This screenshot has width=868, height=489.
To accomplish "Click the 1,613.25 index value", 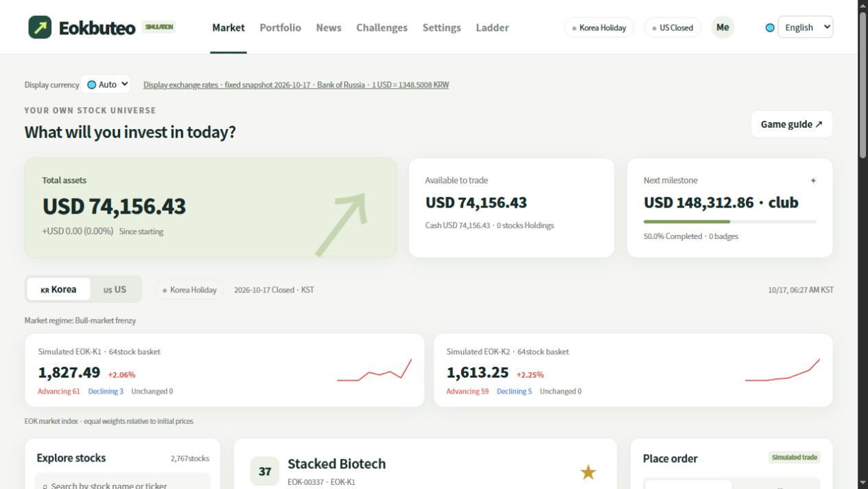I will [x=478, y=373].
